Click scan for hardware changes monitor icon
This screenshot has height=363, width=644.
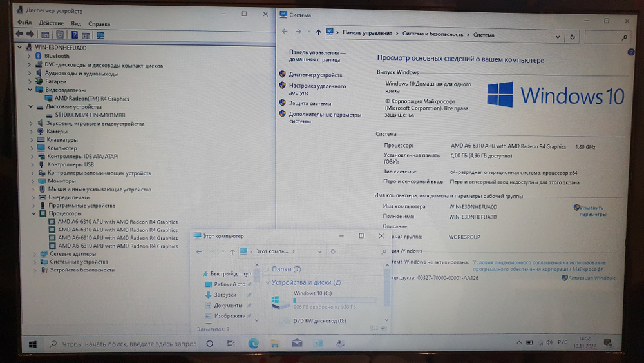click(x=100, y=35)
